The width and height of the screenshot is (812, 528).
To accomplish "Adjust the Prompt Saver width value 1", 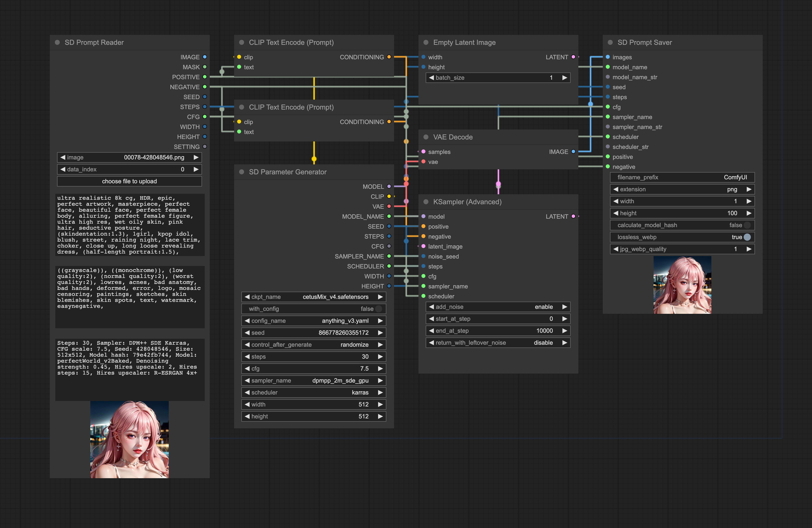I will pyautogui.click(x=682, y=201).
